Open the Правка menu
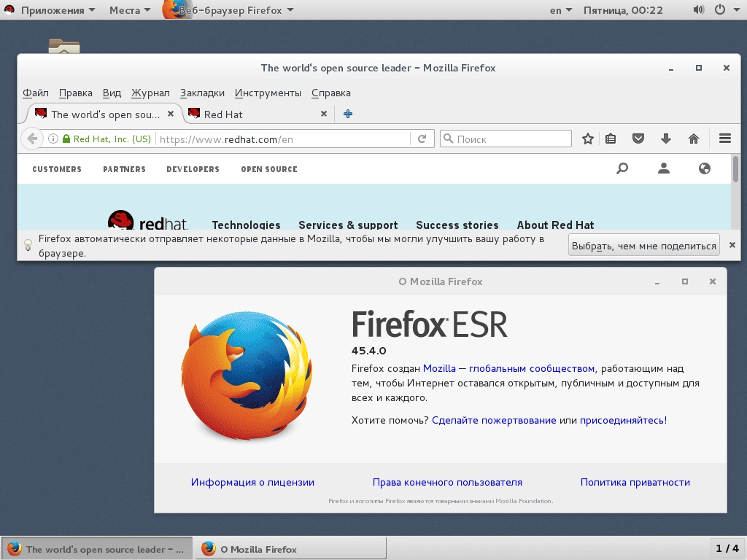 click(76, 93)
